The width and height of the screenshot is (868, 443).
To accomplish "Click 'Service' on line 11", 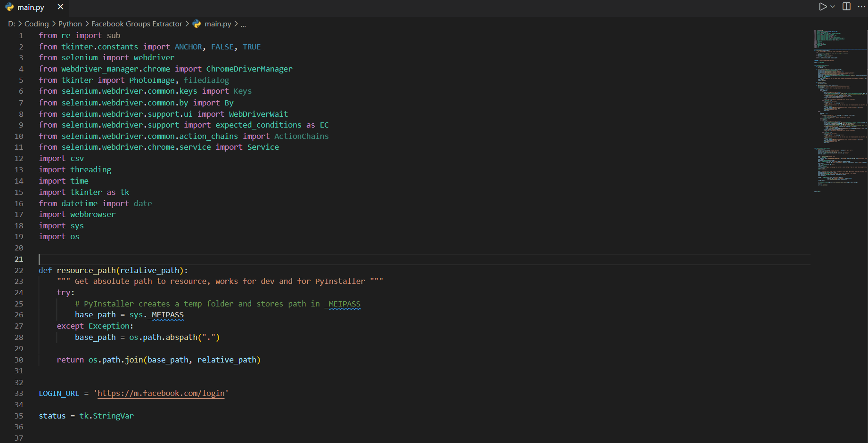I will tap(263, 147).
